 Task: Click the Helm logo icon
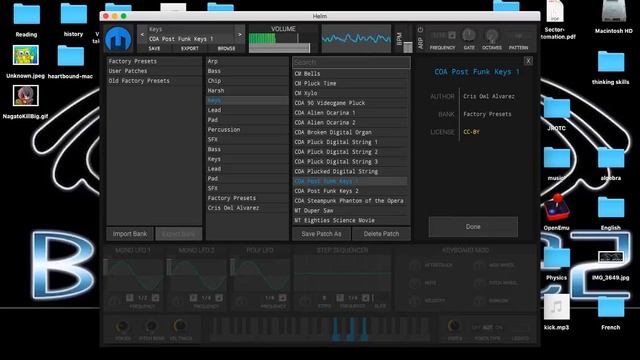coord(118,39)
